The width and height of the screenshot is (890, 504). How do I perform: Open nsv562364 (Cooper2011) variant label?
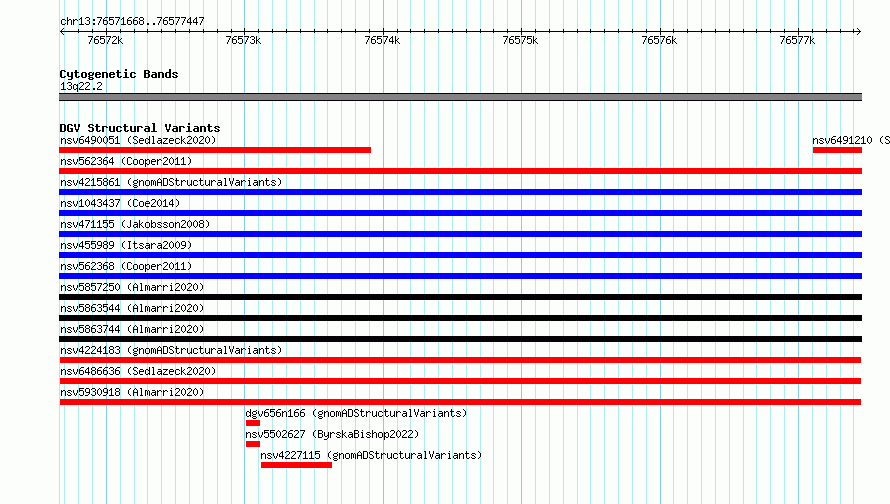tap(126, 161)
